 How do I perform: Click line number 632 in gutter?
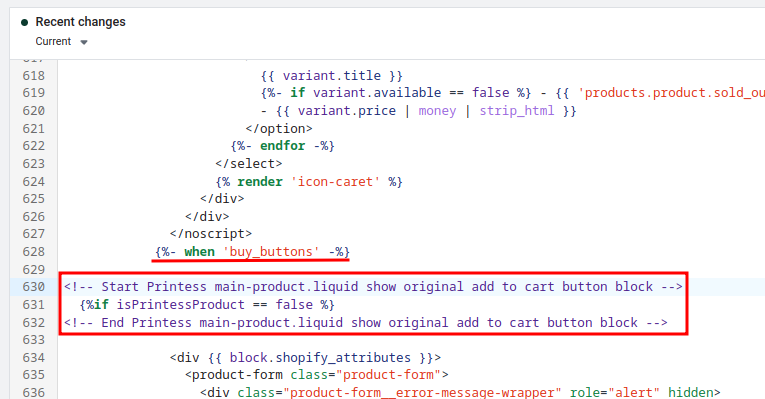[x=34, y=322]
